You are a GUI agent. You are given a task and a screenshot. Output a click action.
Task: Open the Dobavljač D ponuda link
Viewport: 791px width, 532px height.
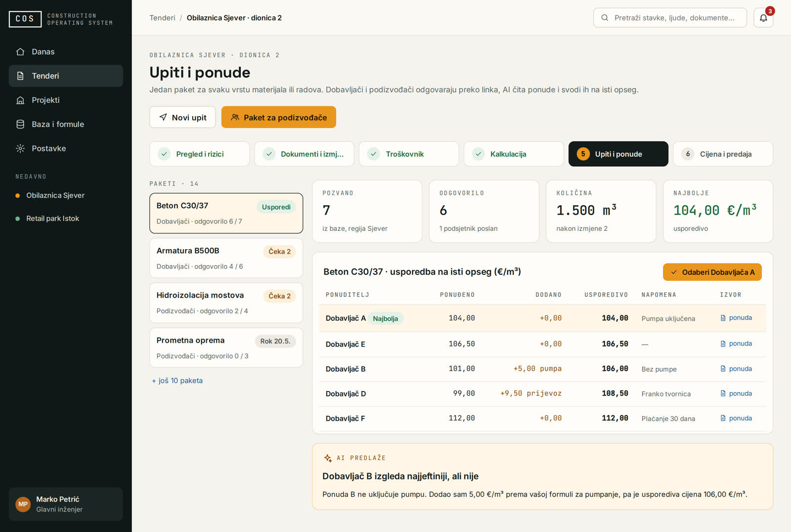[x=736, y=394]
